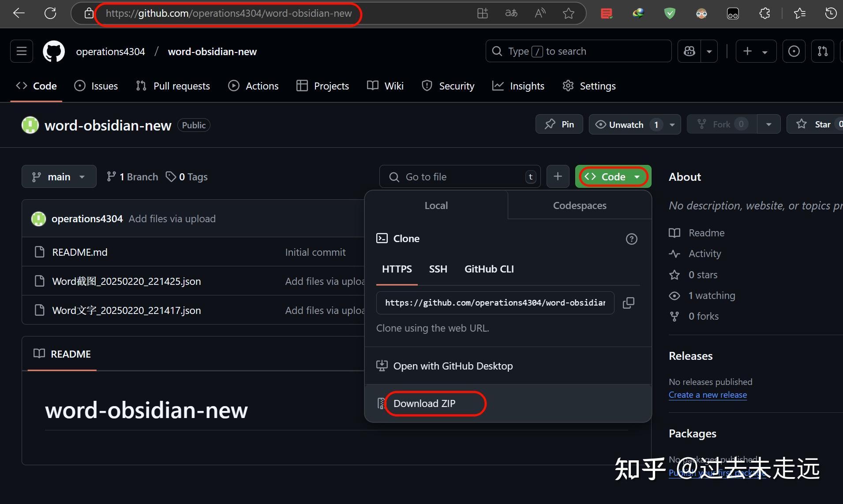Open browser history icon
This screenshot has height=504, width=843.
click(x=832, y=13)
